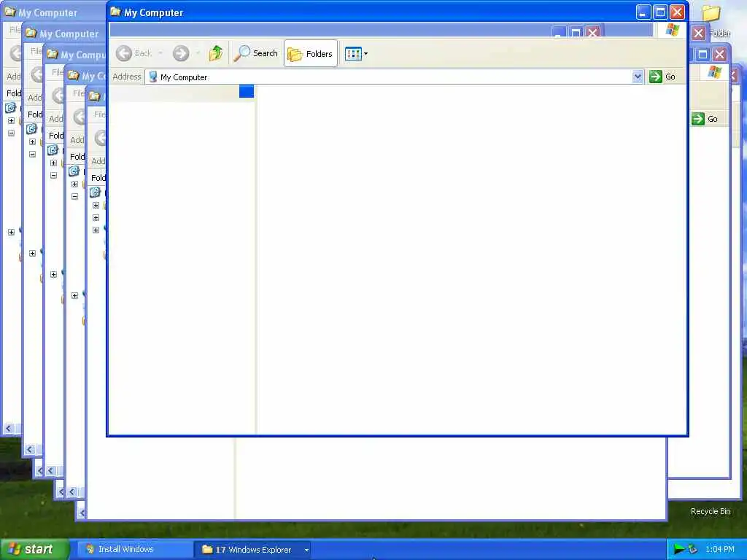This screenshot has width=747, height=560.
Task: Click title icon of window titled 'My Compu'
Action: coord(53,54)
